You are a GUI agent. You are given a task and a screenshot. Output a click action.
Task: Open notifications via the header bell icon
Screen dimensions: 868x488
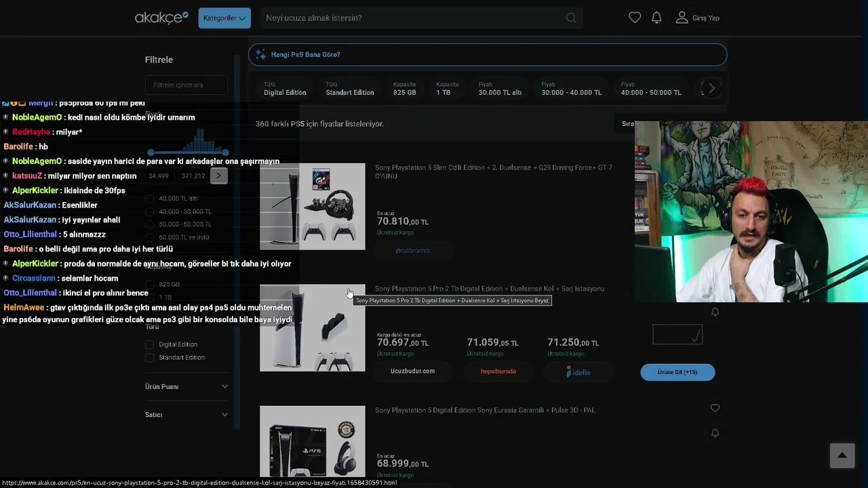click(656, 18)
